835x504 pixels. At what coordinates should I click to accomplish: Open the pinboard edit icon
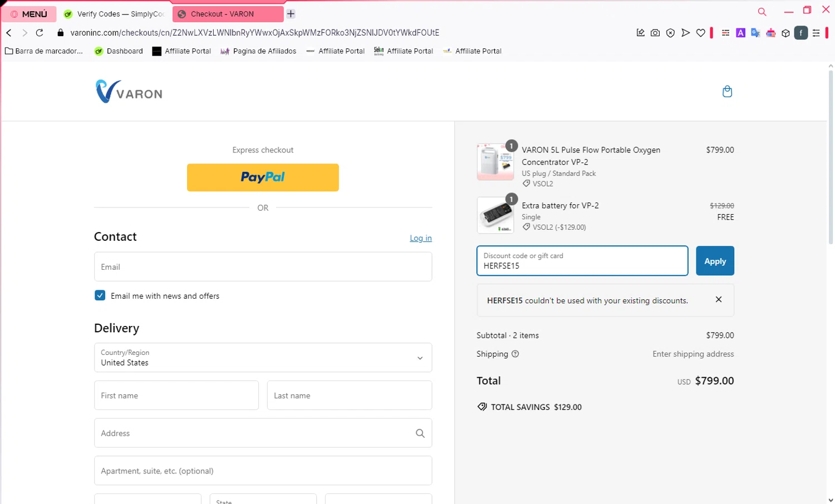click(641, 33)
